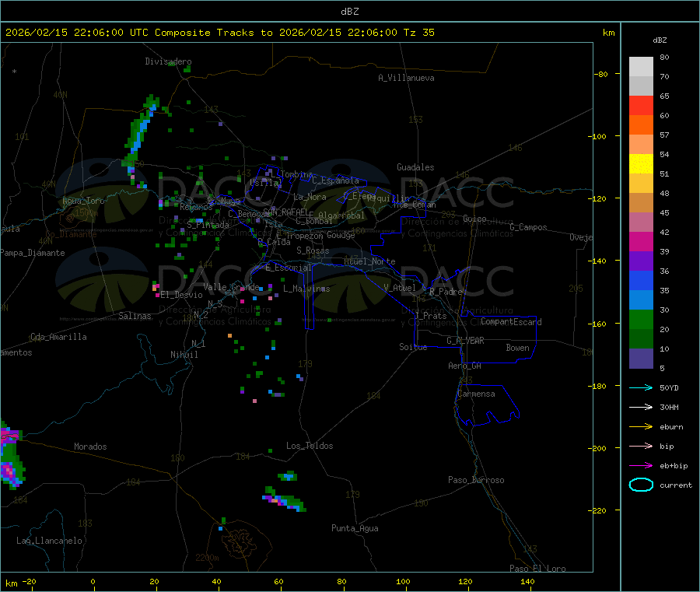
Task: Click the SAN_RAFAEL city label
Action: pyautogui.click(x=285, y=212)
